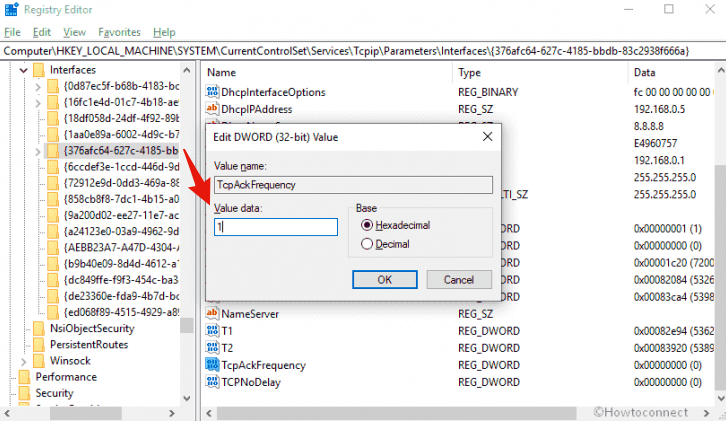
Task: Click folder icon of {9a200d02-ee27 key
Action: (x=53, y=215)
